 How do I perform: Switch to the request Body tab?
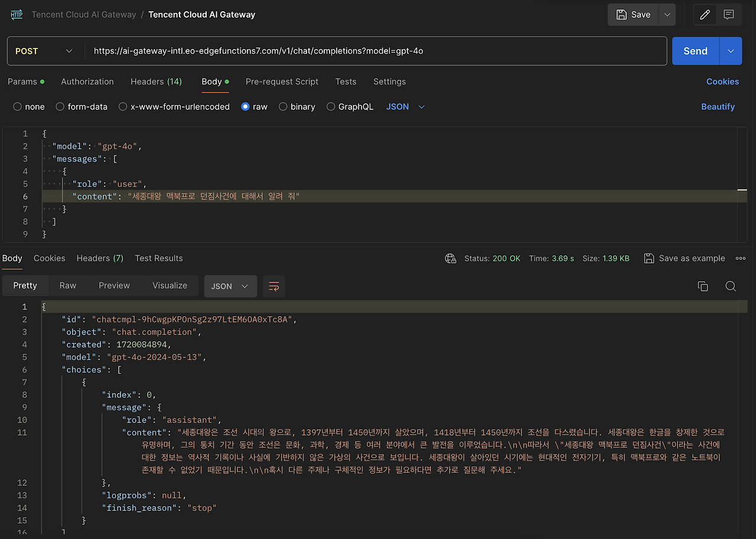(x=215, y=82)
